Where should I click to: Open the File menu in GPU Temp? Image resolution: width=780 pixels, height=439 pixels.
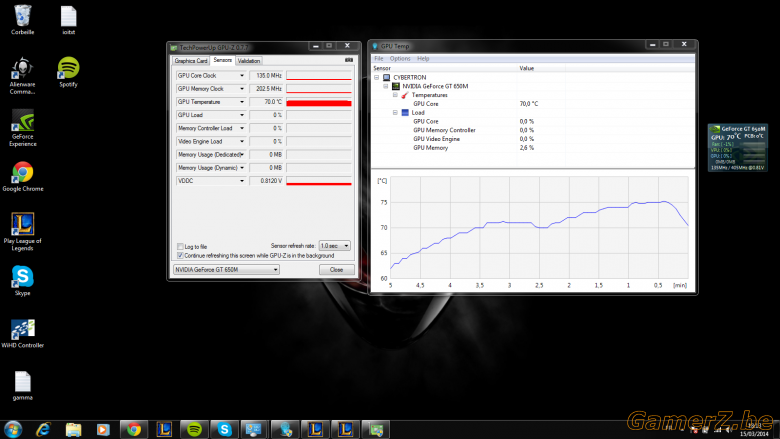(379, 59)
